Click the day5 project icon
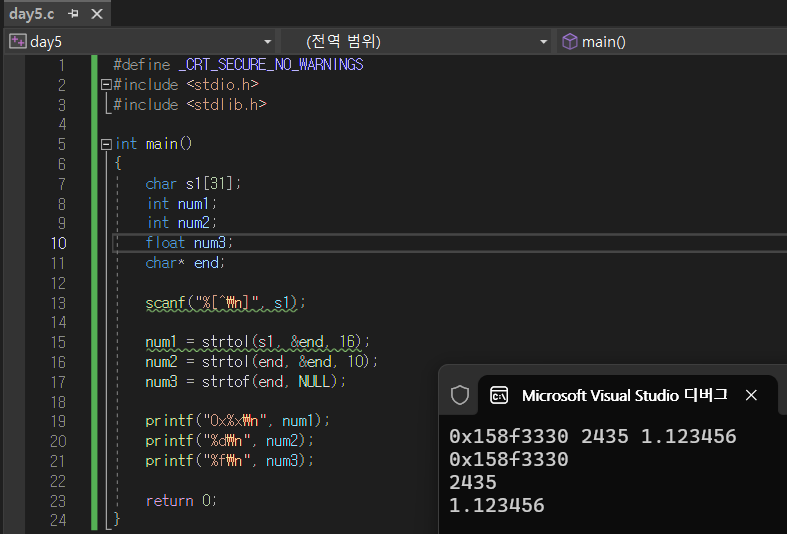 [x=18, y=41]
